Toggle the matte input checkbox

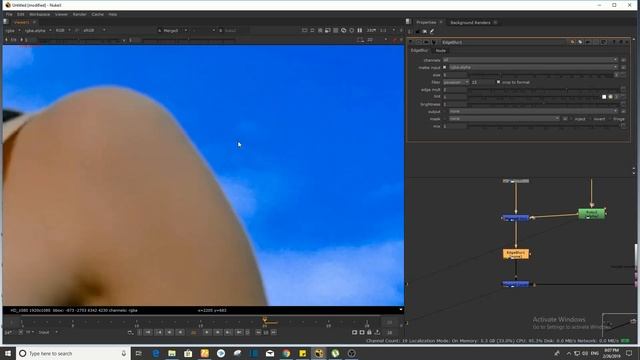pos(445,67)
